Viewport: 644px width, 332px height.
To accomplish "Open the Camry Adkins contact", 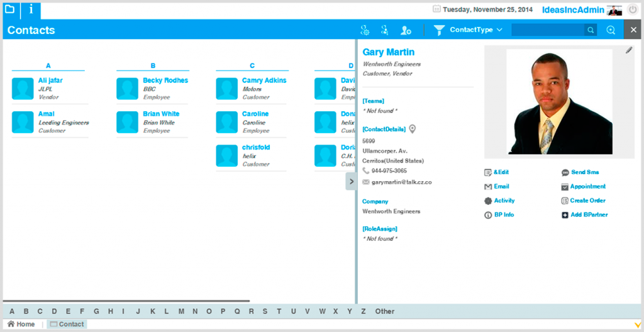I will [264, 80].
